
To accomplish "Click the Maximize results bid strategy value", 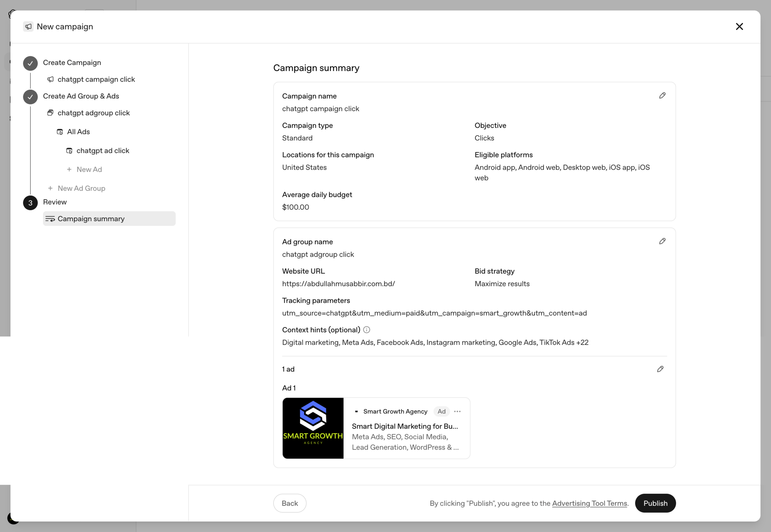I will (502, 284).
